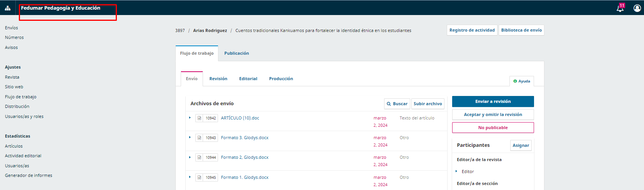
Task: Click the No publicable button
Action: [493, 128]
